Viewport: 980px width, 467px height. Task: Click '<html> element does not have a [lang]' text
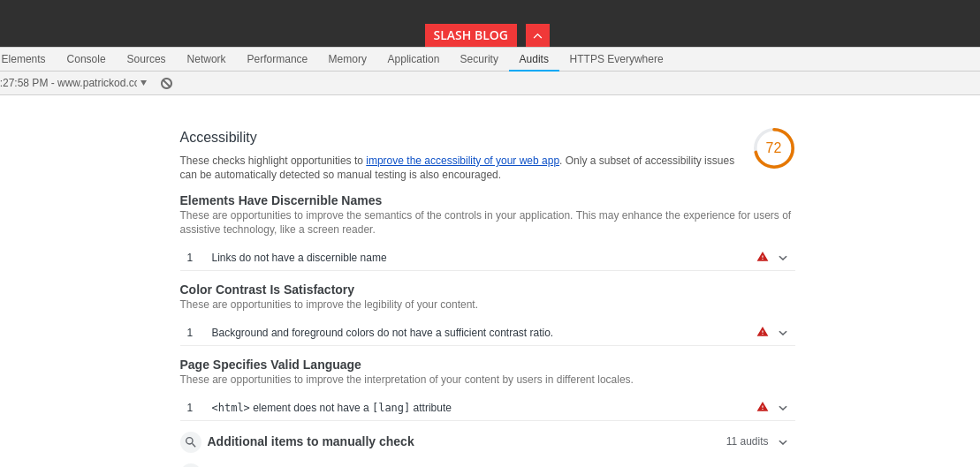coord(331,408)
